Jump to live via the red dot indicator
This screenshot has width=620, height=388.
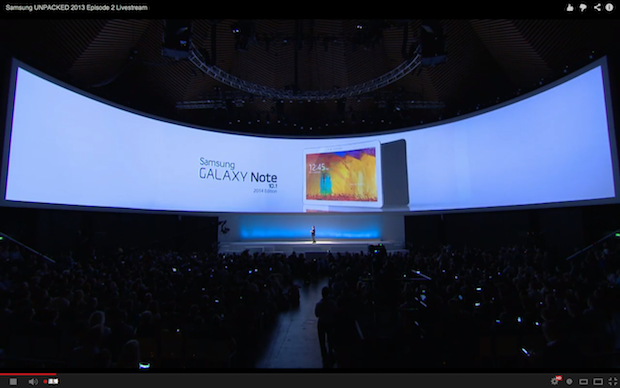pos(51,381)
